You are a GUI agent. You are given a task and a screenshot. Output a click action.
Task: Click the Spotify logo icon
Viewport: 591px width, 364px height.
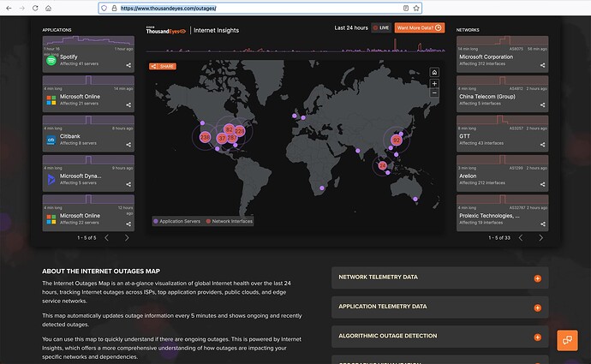point(51,60)
